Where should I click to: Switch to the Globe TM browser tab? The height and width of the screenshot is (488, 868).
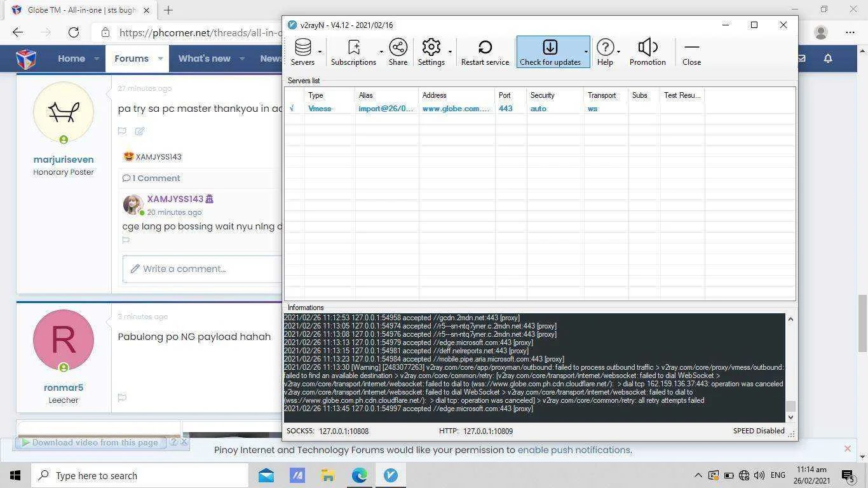click(81, 10)
